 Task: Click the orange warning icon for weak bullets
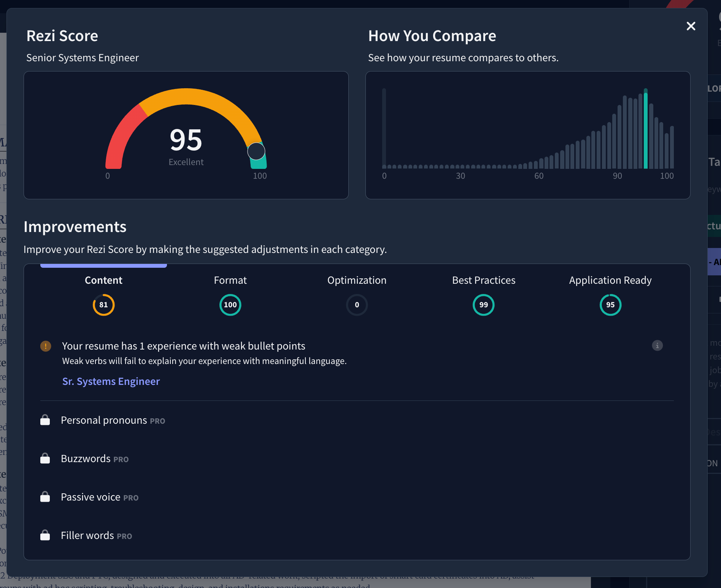pyautogui.click(x=46, y=346)
